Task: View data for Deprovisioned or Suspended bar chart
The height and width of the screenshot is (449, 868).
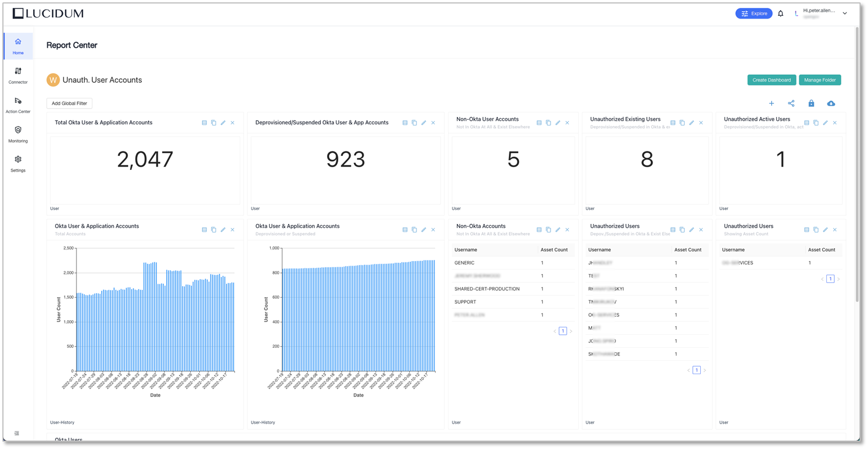Action: click(405, 230)
